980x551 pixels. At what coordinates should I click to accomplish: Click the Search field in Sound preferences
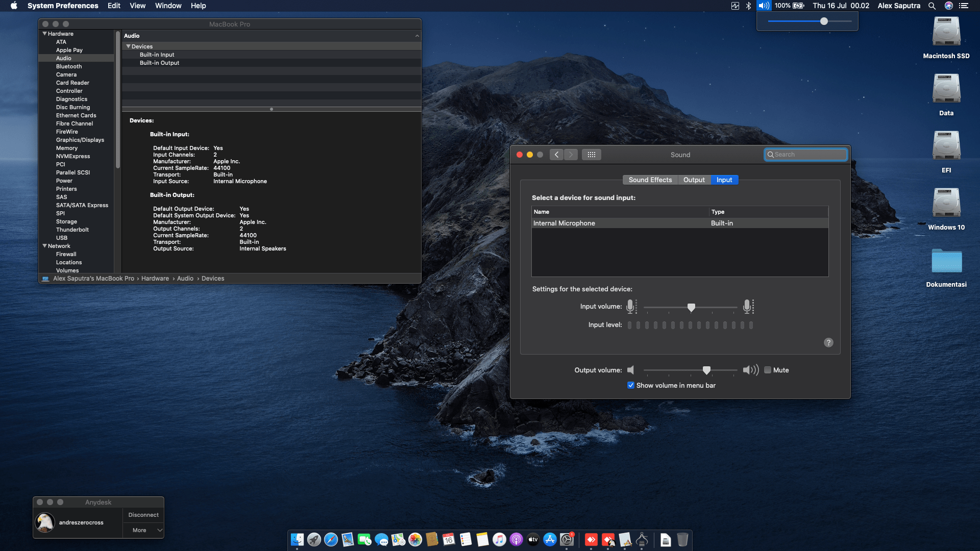coord(805,154)
